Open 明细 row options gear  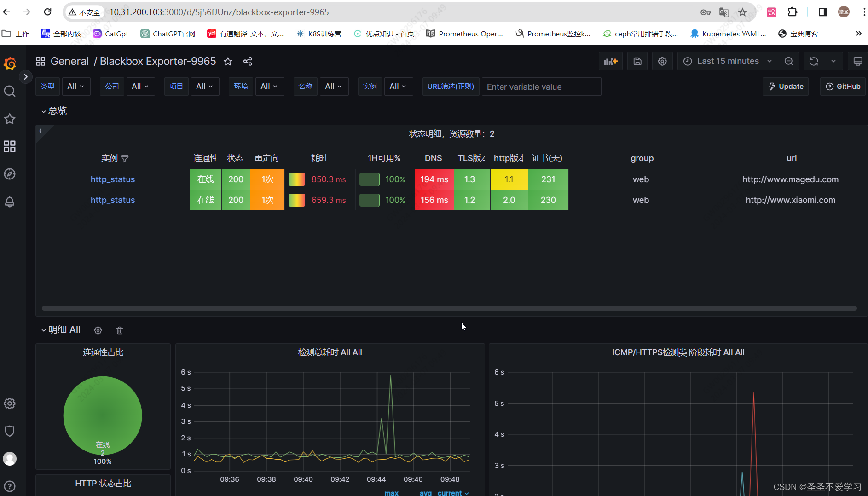[x=98, y=330]
